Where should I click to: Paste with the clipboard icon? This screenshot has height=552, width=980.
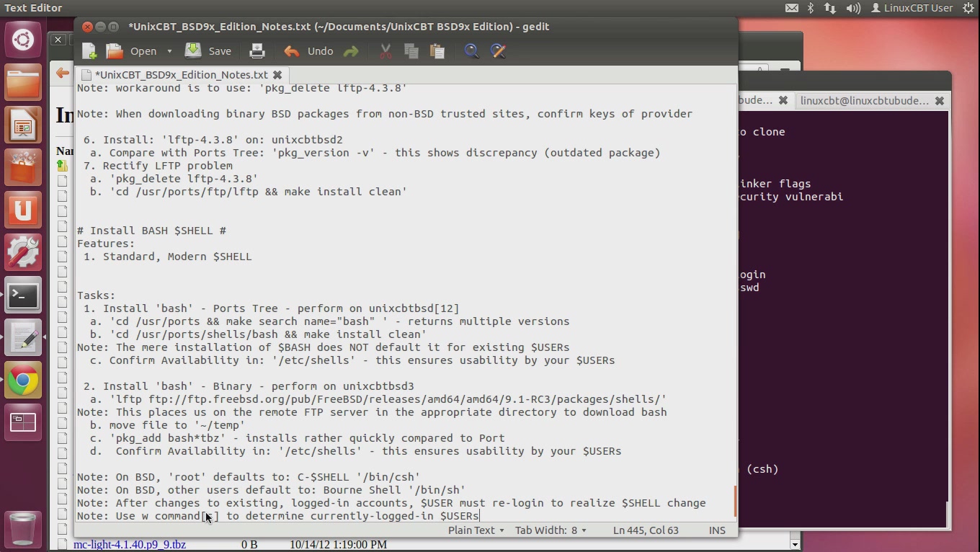click(437, 51)
